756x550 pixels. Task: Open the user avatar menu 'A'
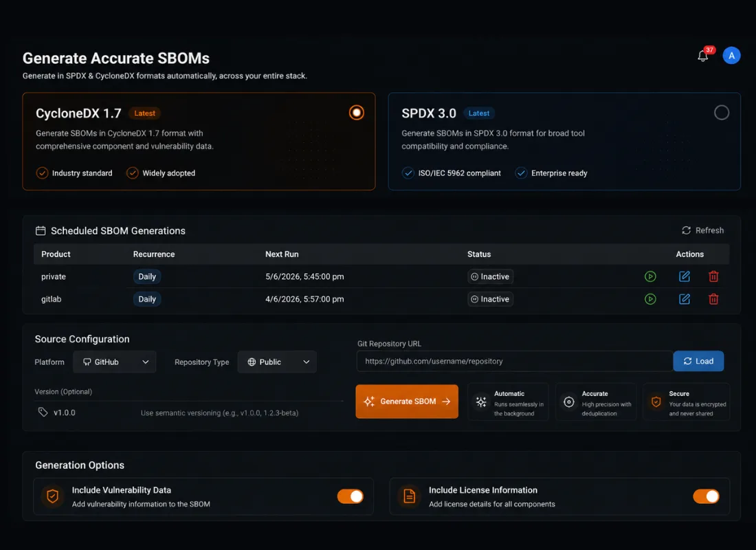[x=731, y=56]
